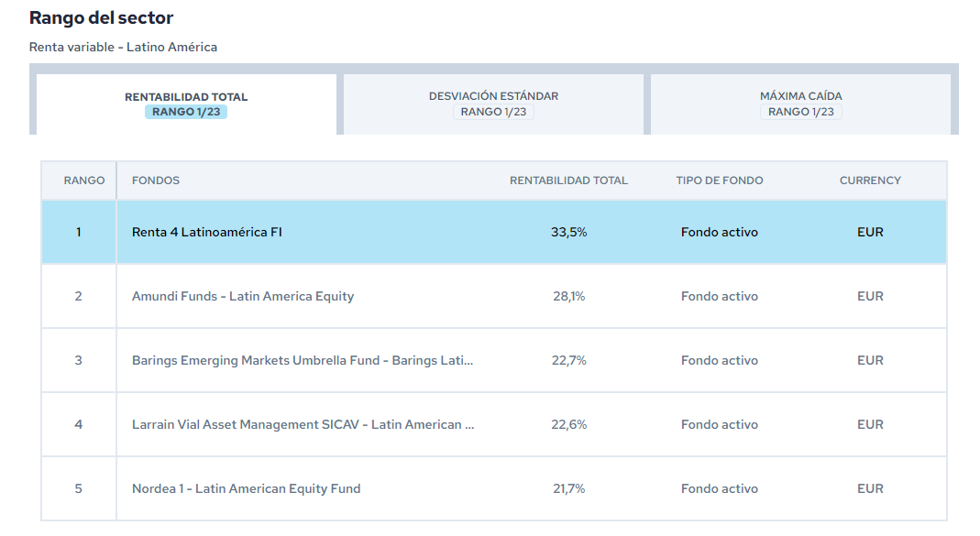Viewport: 980px width, 536px height.
Task: Click EUR in the Larrain Vial row
Action: (x=870, y=425)
